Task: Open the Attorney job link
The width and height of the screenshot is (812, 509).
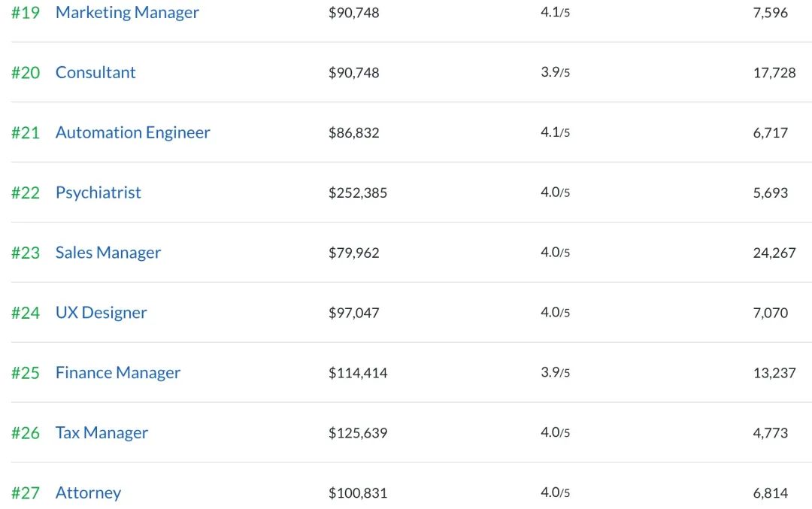Action: [x=88, y=493]
